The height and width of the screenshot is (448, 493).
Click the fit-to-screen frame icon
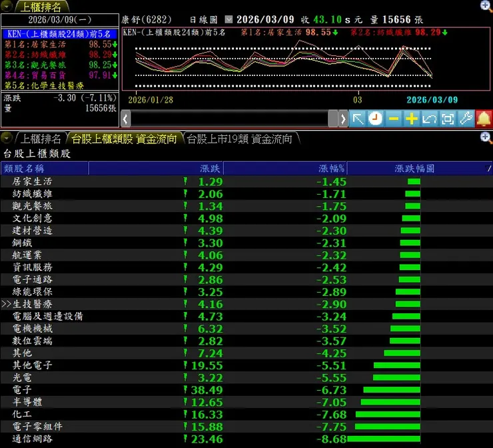(448, 119)
